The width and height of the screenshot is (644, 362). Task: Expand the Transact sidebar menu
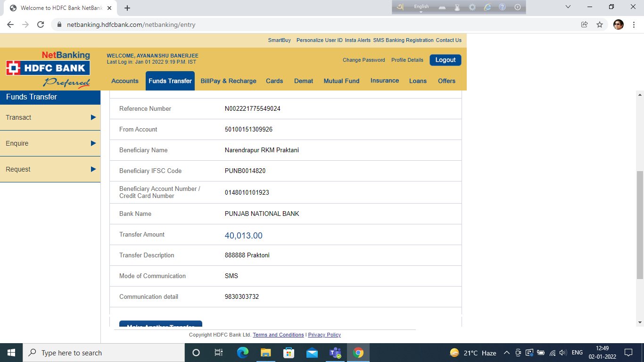50,117
